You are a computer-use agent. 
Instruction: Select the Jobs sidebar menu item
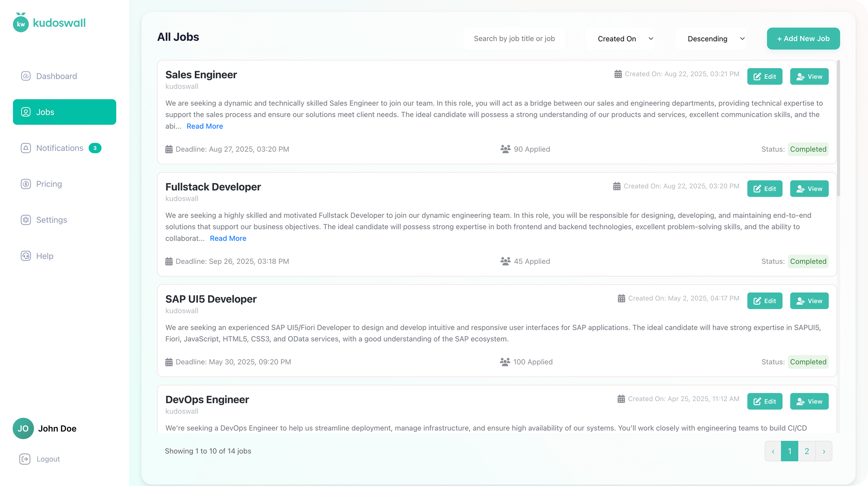point(64,112)
